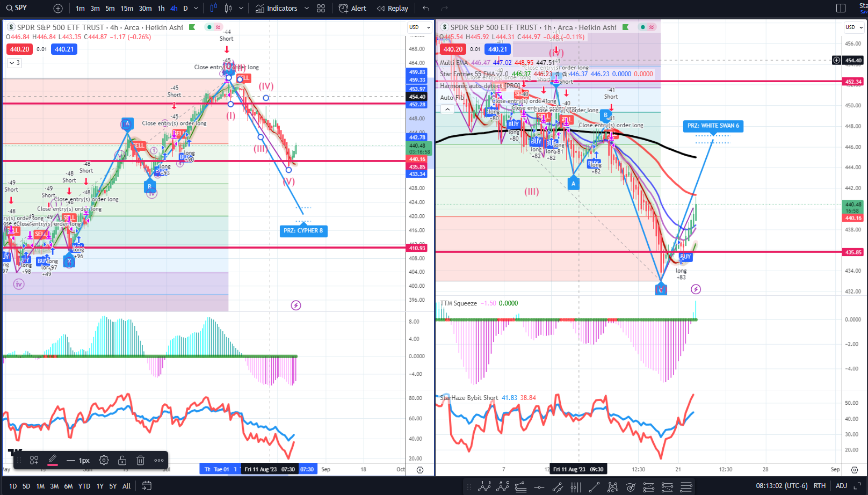This screenshot has width=868, height=495.
Task: Open USD currency dropdown on the 1h chart
Action: pos(854,27)
